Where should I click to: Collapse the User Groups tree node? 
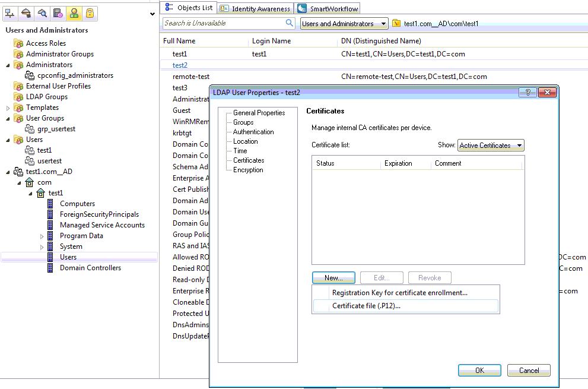[8, 119]
